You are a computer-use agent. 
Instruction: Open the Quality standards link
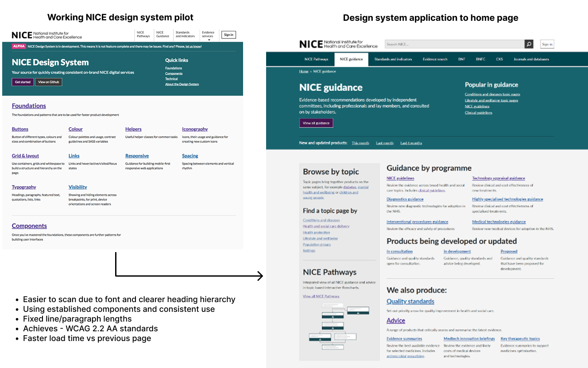[x=410, y=302]
